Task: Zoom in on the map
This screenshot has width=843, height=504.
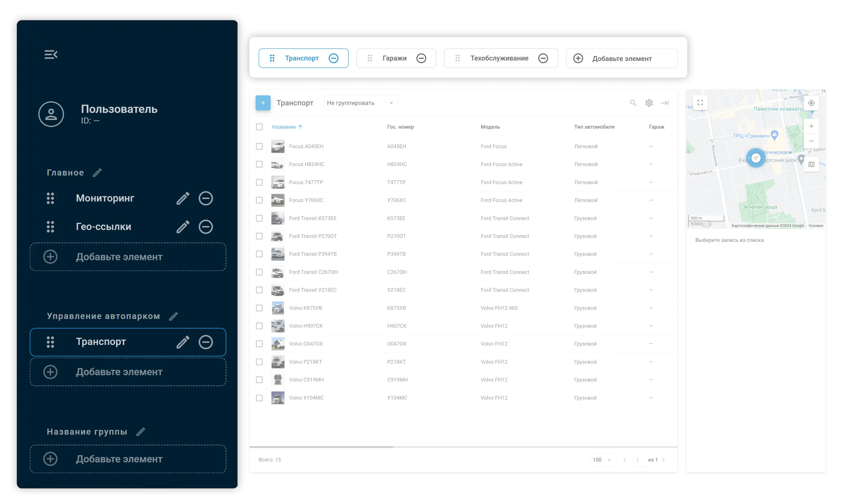Action: 811,126
